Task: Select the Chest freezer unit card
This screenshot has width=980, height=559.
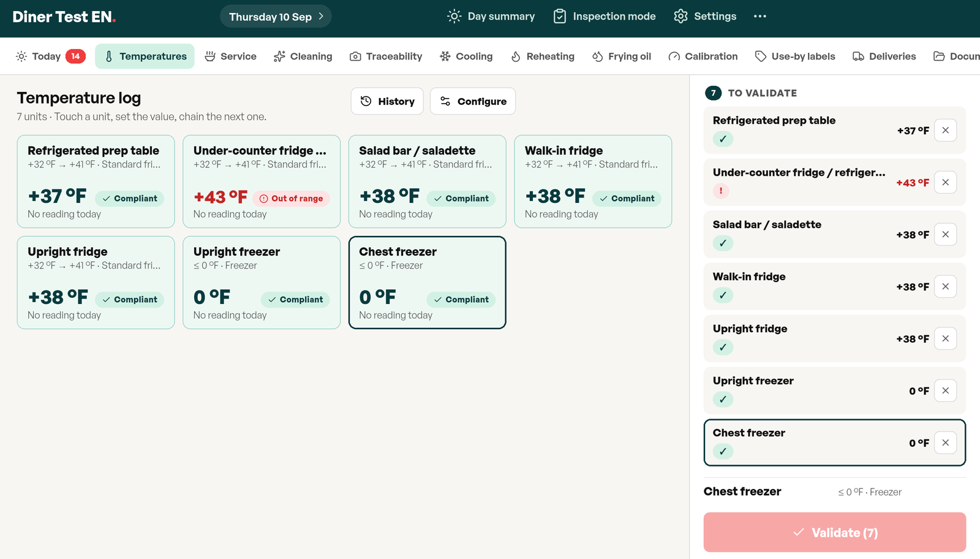Action: pyautogui.click(x=428, y=283)
